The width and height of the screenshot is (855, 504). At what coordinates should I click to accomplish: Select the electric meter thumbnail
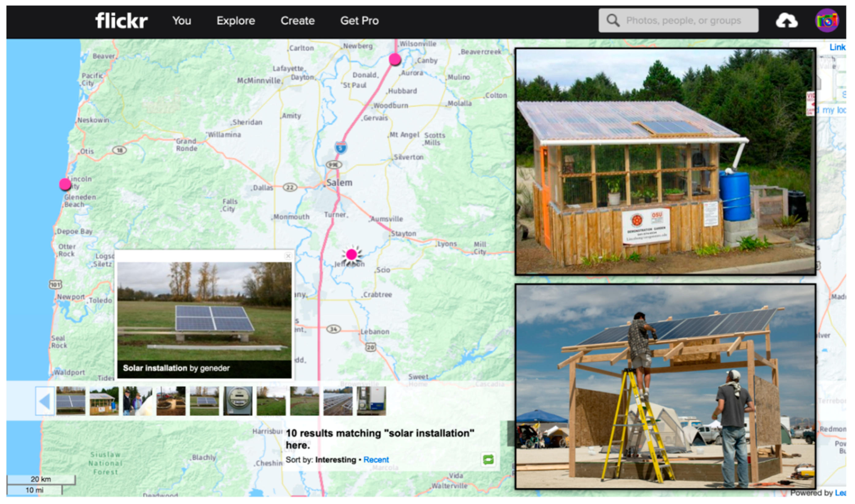(238, 401)
